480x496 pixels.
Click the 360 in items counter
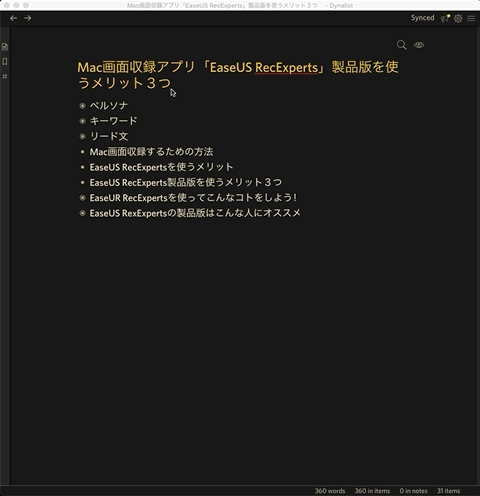click(x=372, y=491)
